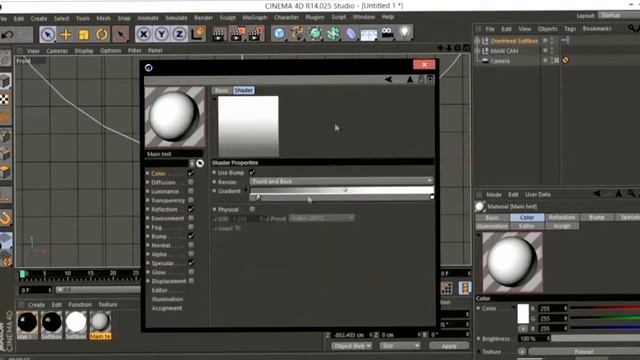This screenshot has width=640, height=360.
Task: Expand the Gradient options triangle
Action: click(246, 190)
